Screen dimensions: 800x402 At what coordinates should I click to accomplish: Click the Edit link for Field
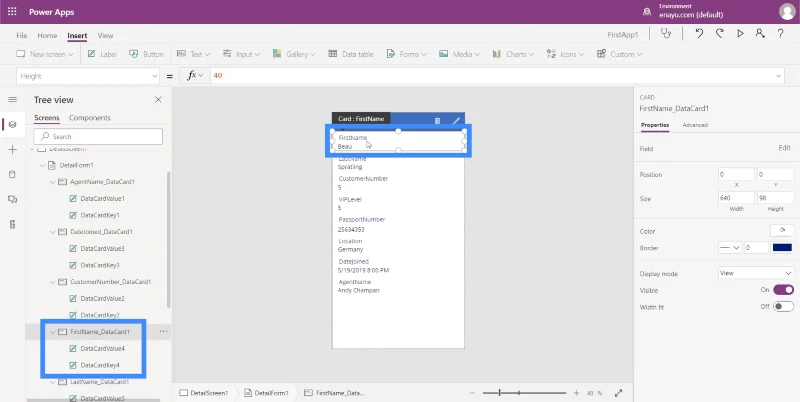(784, 148)
